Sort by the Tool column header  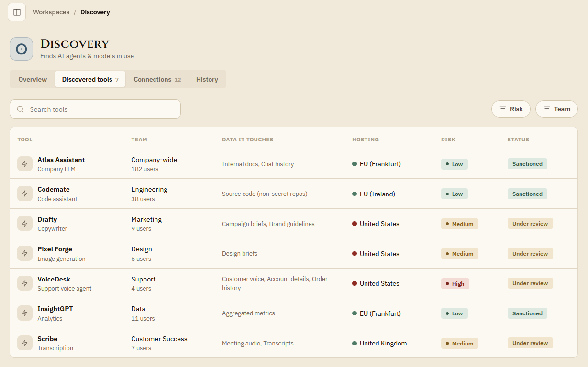[x=25, y=140]
